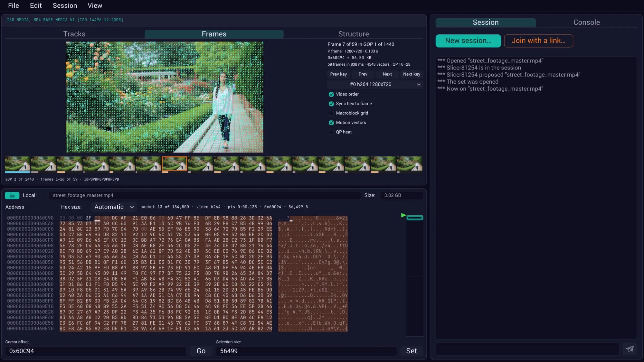Click the green folder icon next to Local
Image resolution: width=644 pixels, height=362 pixels.
pos(12,195)
